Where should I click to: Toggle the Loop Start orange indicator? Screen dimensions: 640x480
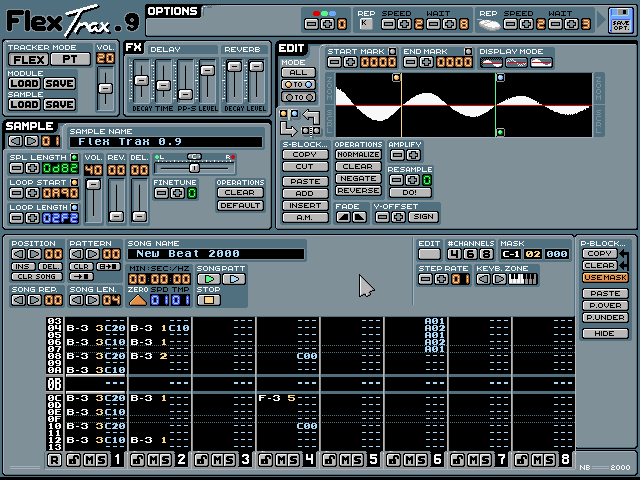[x=74, y=182]
